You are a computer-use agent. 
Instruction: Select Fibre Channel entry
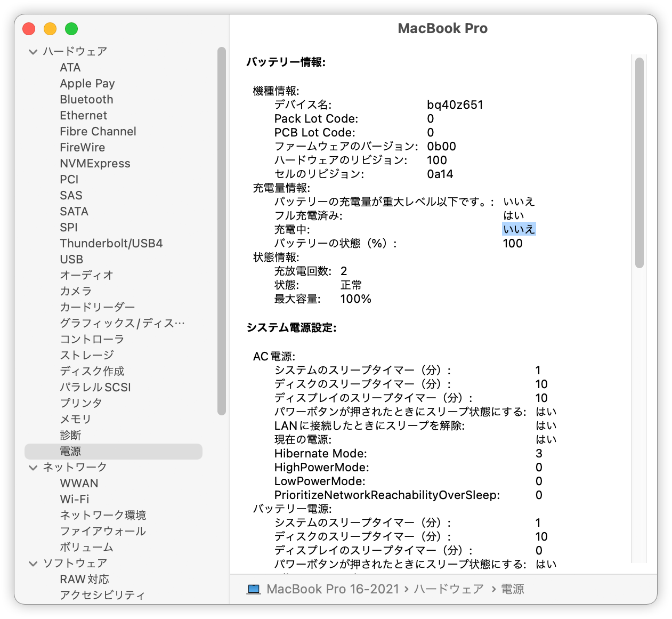[x=98, y=132]
